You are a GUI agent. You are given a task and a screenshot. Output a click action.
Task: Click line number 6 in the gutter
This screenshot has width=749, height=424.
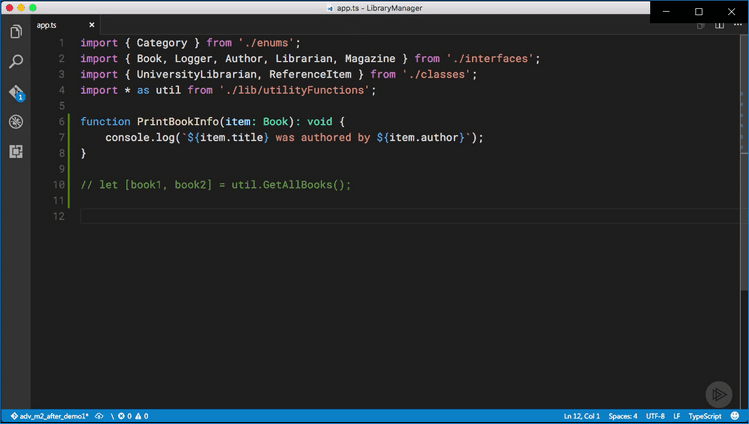tap(62, 121)
